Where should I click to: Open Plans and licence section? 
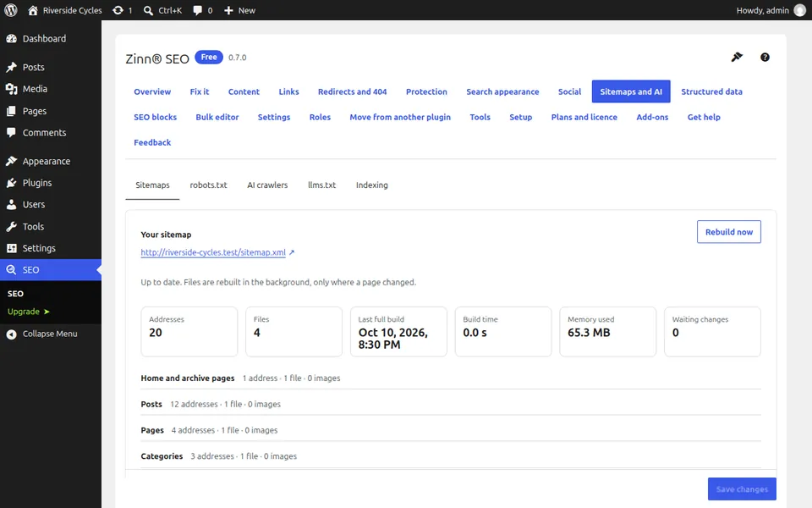tap(584, 117)
